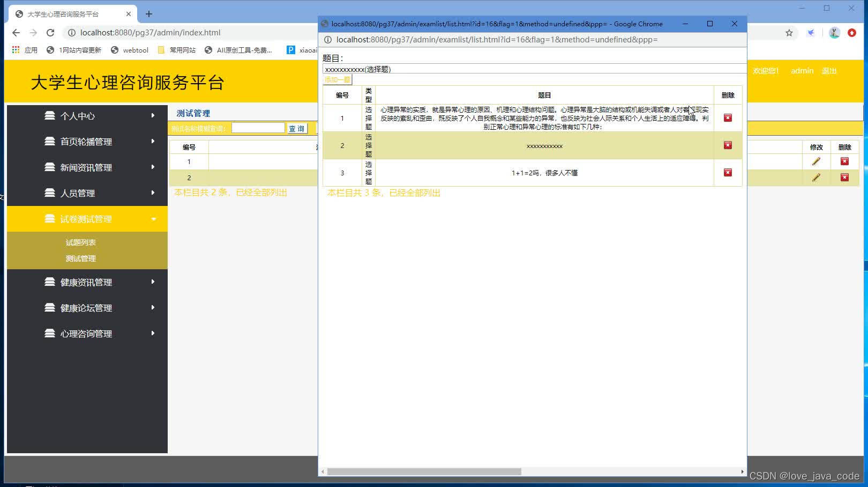Open 试题列表 submenu item
This screenshot has height=487, width=868.
coord(81,242)
